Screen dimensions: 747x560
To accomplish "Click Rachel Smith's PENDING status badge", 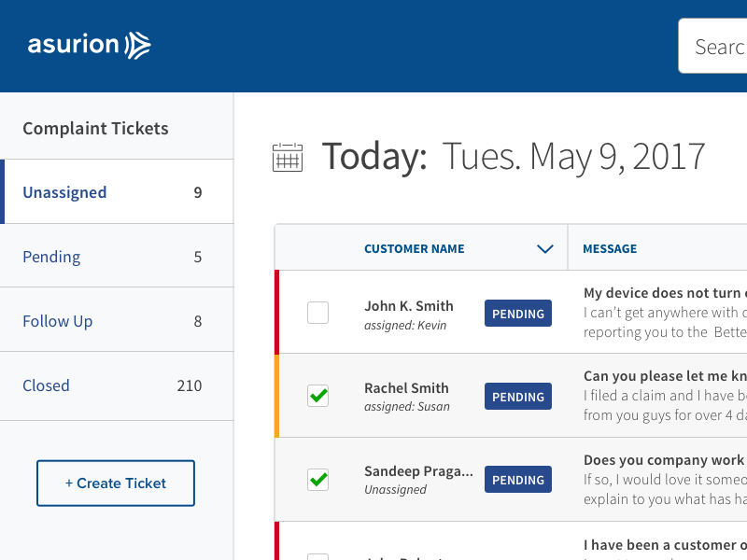I will (517, 396).
